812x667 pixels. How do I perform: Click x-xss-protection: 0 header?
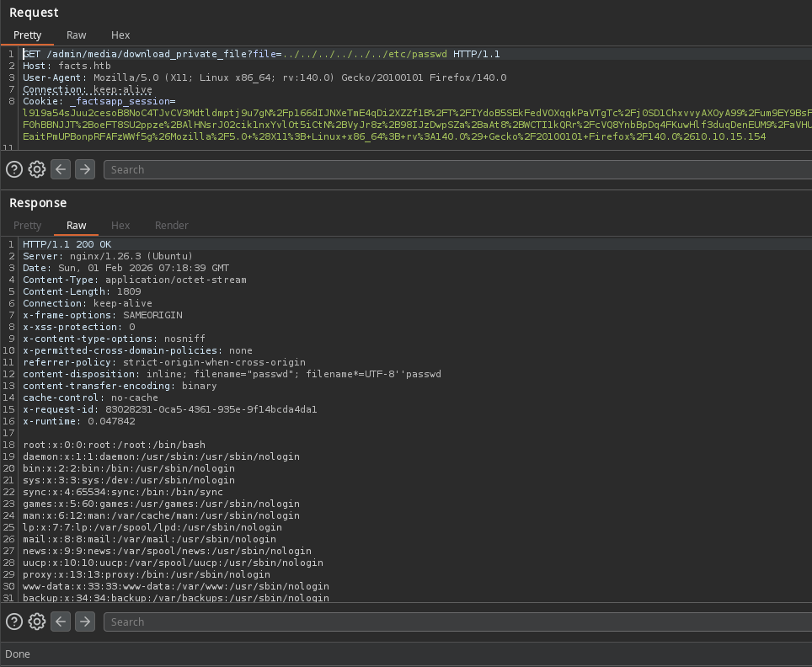tap(78, 328)
